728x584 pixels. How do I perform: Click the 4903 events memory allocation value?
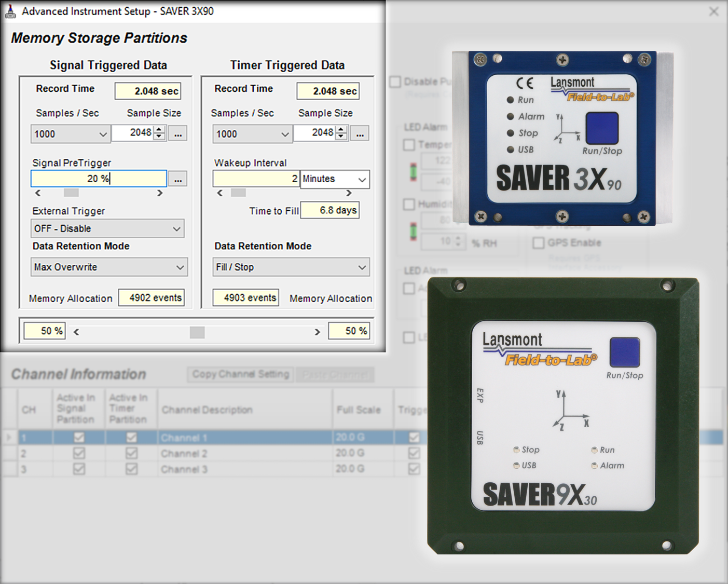(x=246, y=297)
